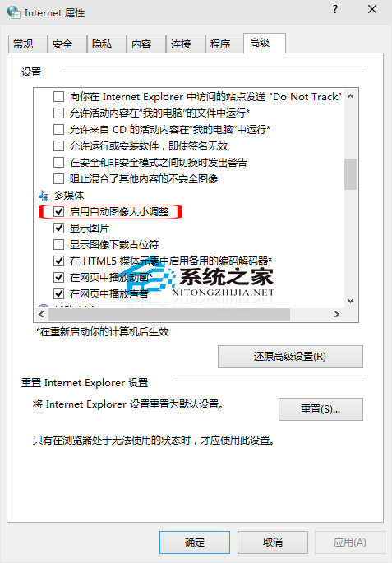392x563 pixels.
Task: Click the horizontal scroll left arrow
Action: [x=41, y=314]
